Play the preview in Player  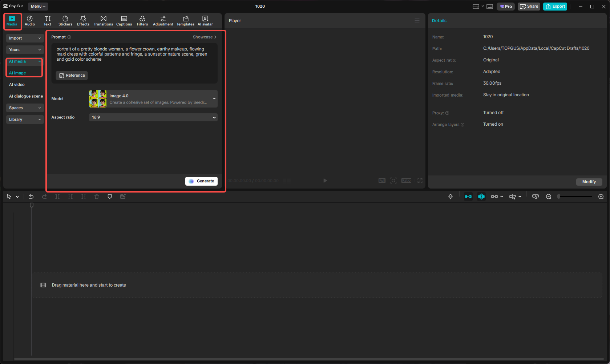pos(325,181)
